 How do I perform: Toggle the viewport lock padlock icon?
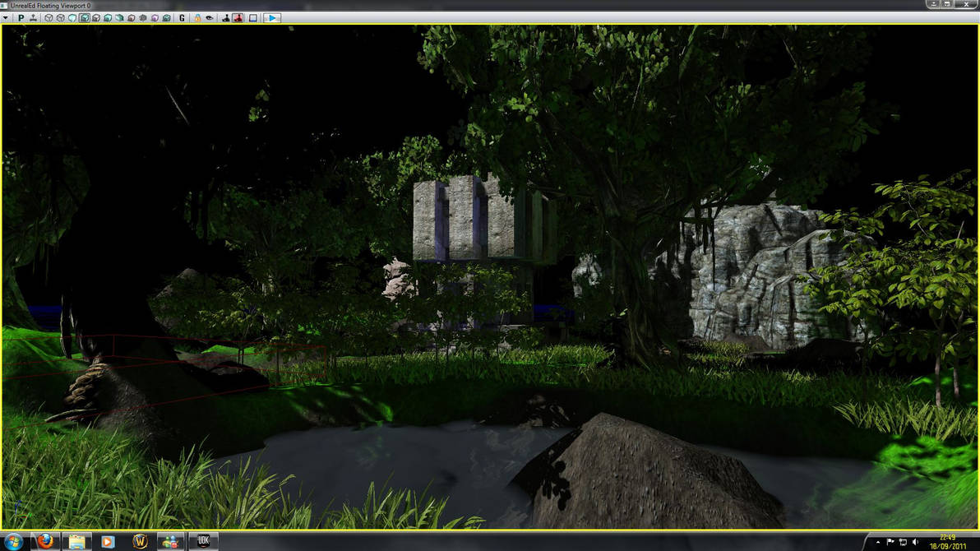click(x=197, y=18)
